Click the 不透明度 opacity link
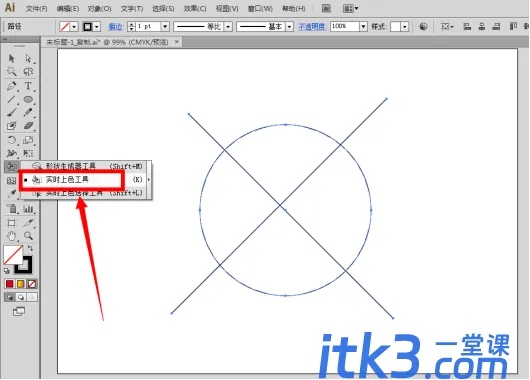The width and height of the screenshot is (530, 380). (312, 26)
